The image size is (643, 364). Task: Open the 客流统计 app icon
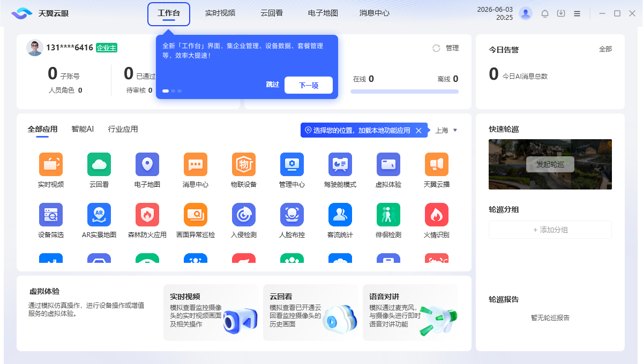[x=340, y=215]
